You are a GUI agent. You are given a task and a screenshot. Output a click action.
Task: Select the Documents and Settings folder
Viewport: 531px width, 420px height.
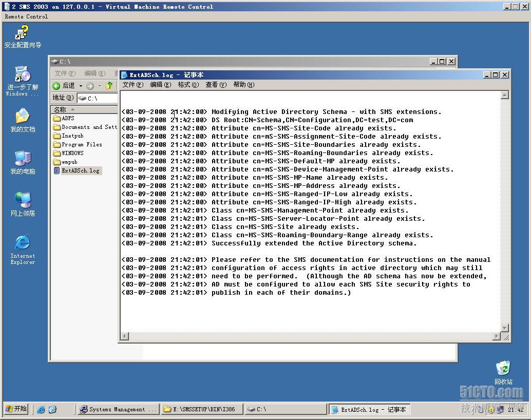pos(85,127)
